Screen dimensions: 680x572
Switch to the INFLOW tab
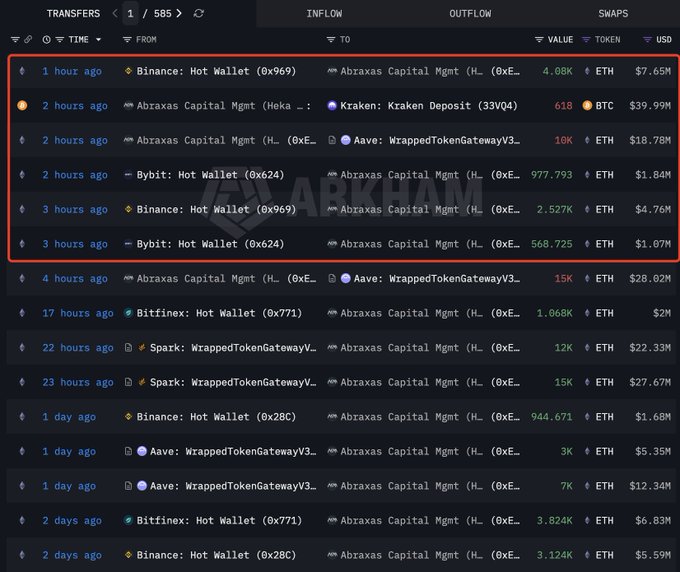tap(324, 13)
